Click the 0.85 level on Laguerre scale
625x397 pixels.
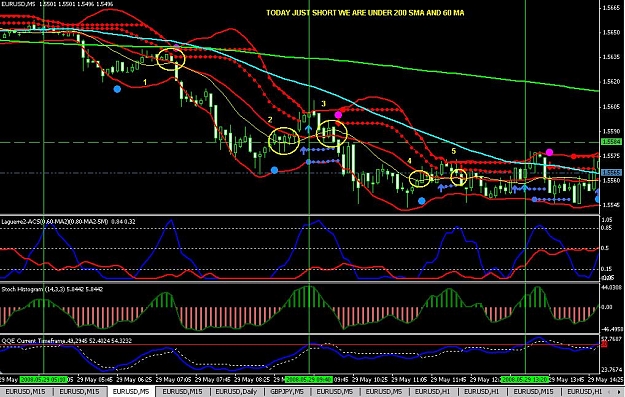pyautogui.click(x=605, y=228)
